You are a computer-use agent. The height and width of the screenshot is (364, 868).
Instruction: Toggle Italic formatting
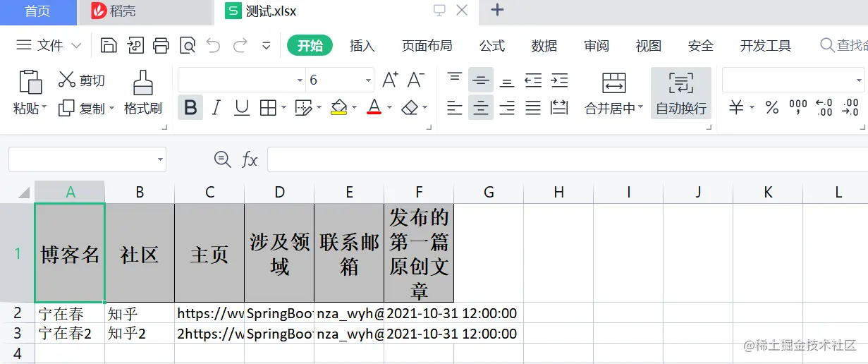(x=216, y=108)
